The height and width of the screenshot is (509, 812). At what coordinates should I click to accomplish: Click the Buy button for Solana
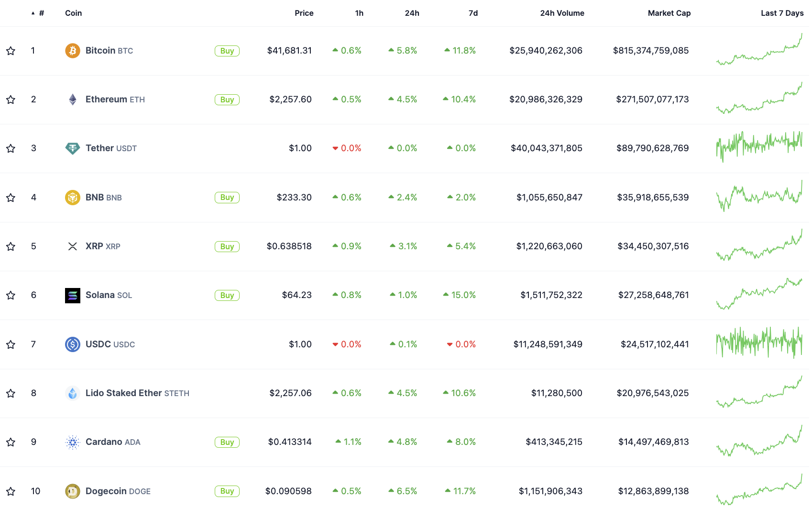tap(227, 295)
